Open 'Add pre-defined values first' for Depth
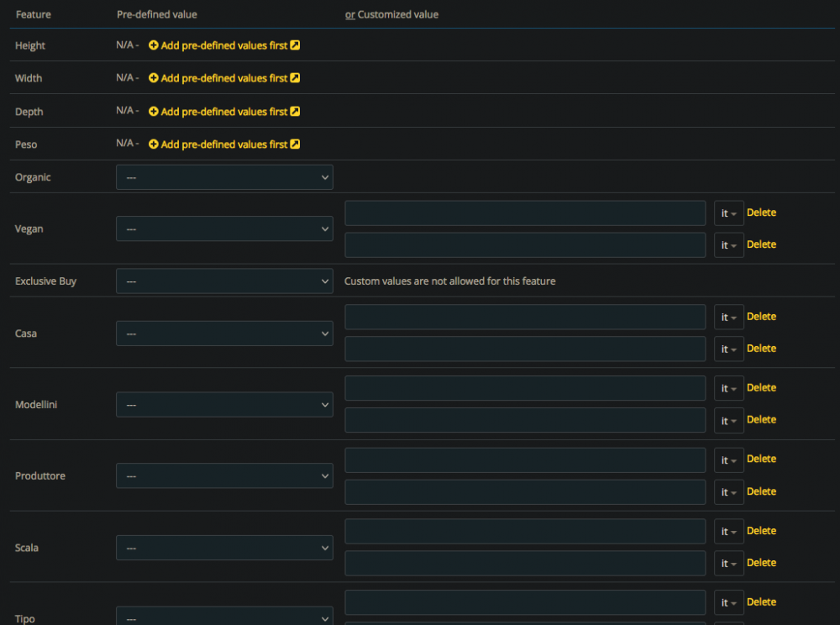 [x=223, y=112]
